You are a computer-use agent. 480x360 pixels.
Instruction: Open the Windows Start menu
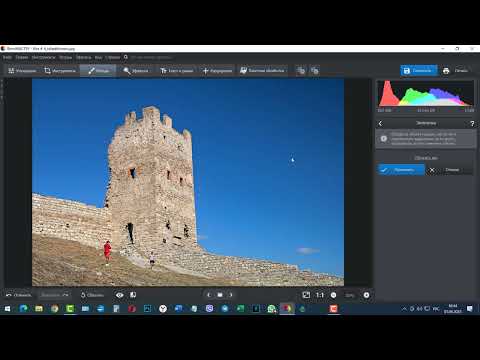click(x=7, y=309)
